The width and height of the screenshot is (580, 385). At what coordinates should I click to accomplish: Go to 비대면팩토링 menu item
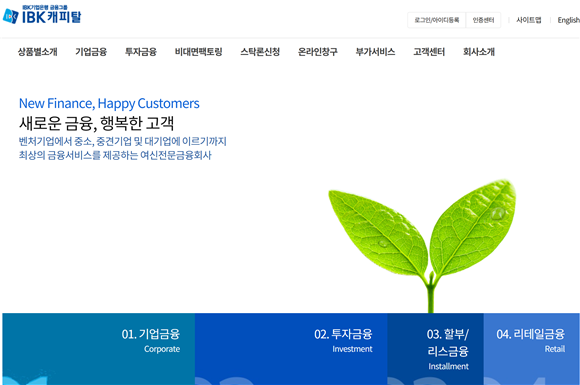[198, 52]
